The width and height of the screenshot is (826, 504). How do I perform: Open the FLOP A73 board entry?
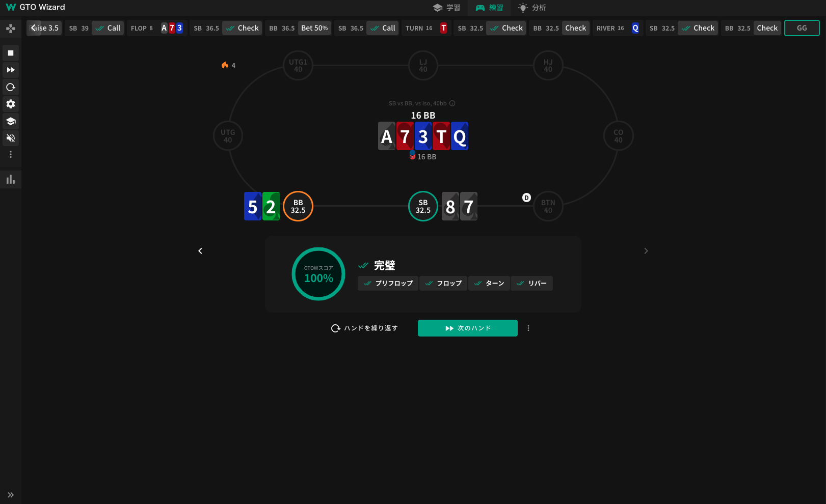157,28
